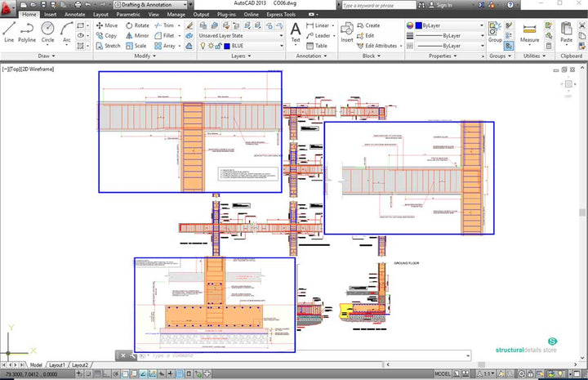This screenshot has width=588, height=380.
Task: Expand the Draw panel
Action: pos(47,56)
